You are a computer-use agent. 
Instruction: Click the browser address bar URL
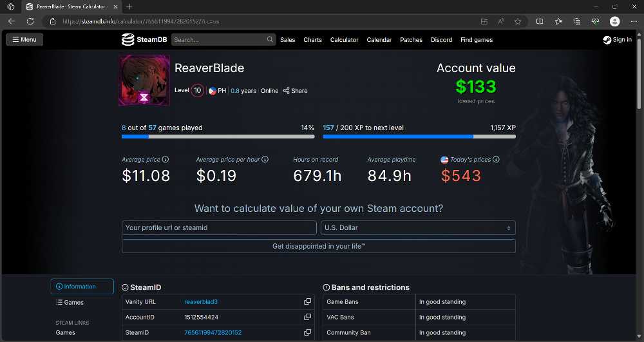[141, 21]
